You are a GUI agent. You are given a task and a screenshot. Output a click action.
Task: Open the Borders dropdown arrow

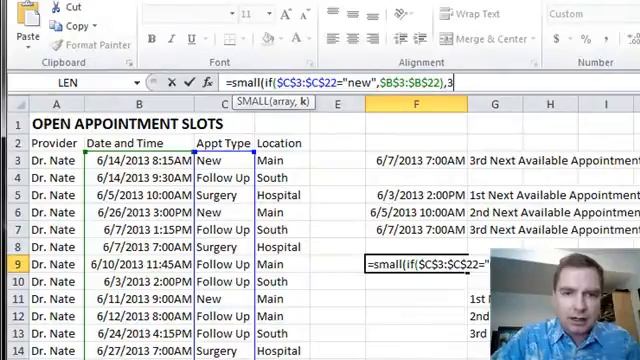tap(244, 39)
